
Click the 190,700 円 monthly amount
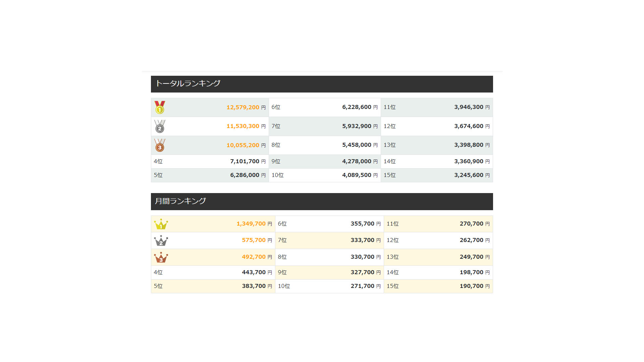coord(474,286)
